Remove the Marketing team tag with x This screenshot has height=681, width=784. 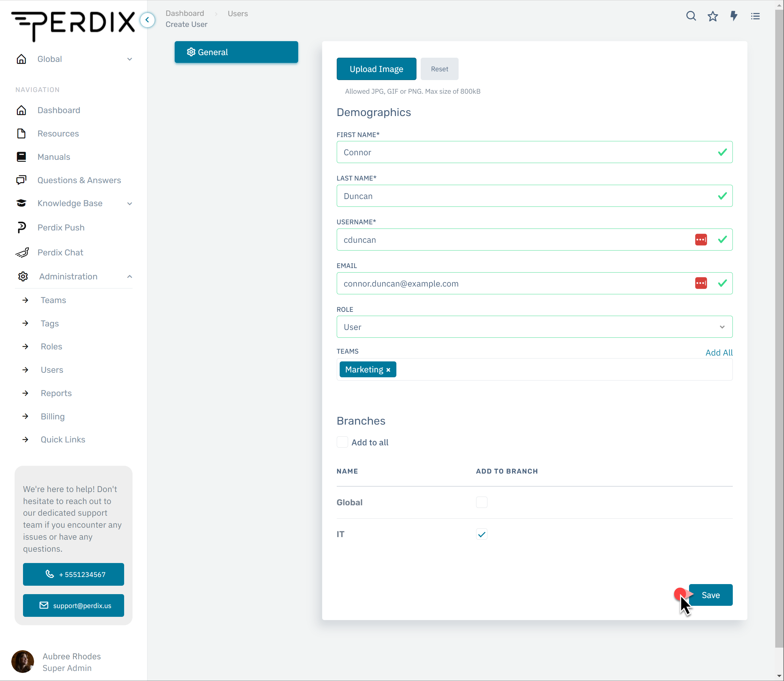388,370
